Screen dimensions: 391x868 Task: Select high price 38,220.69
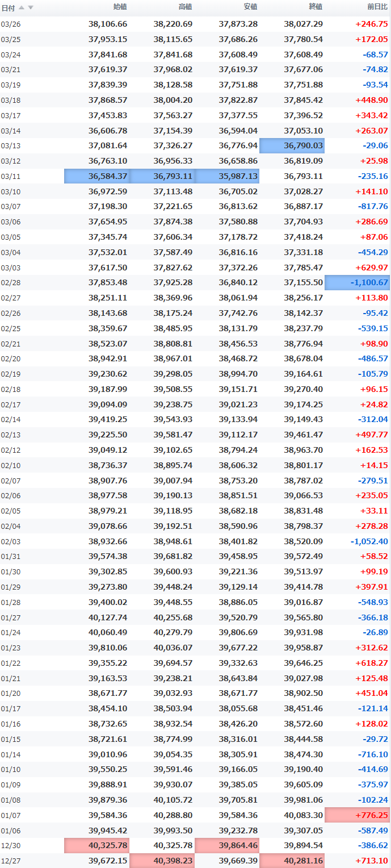coord(173,24)
